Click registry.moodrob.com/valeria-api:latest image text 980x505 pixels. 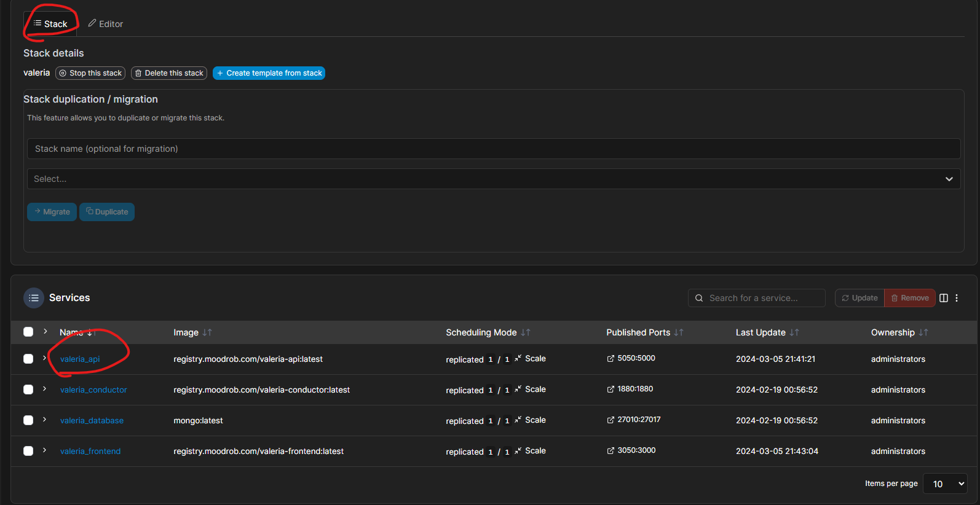point(248,359)
